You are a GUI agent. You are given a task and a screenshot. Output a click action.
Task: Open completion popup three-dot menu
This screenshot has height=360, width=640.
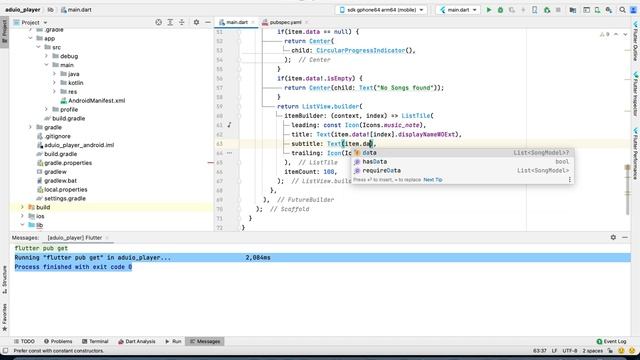570,180
